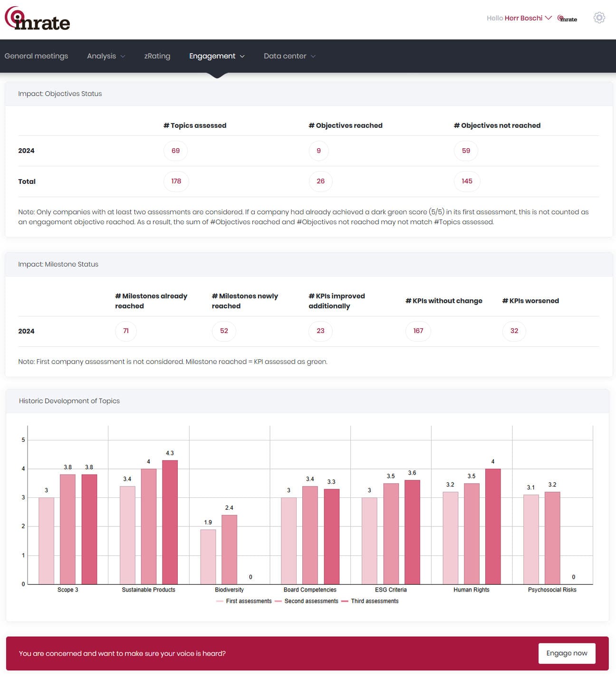616x687 pixels.
Task: Click the small inrate logo beside username
Action: pyautogui.click(x=568, y=19)
